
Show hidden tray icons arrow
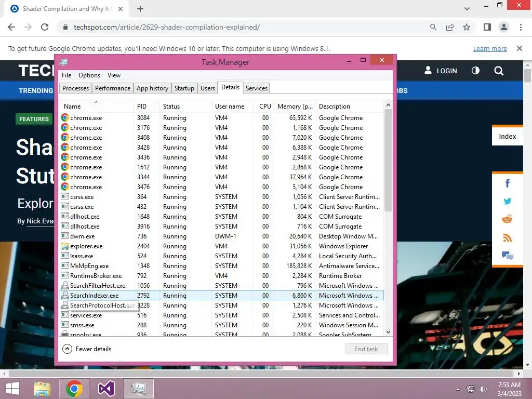pyautogui.click(x=458, y=389)
